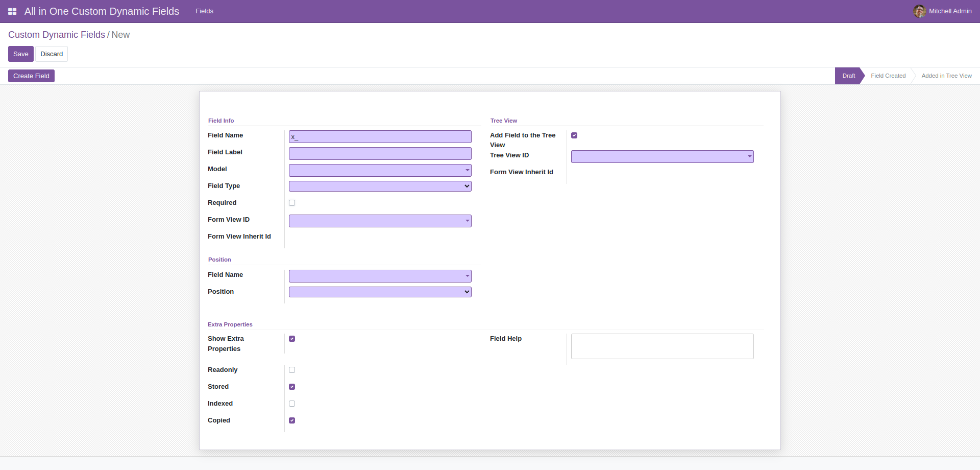Viewport: 980px width, 470px height.
Task: Click Mitchell Admin user avatar
Action: [919, 11]
